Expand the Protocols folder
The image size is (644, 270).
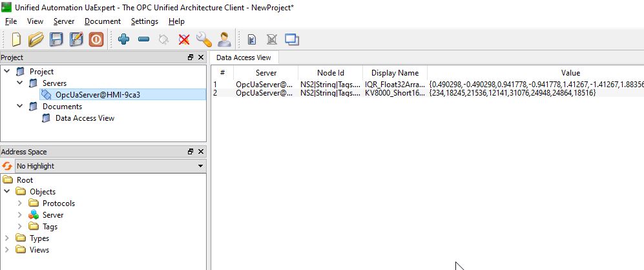click(20, 203)
